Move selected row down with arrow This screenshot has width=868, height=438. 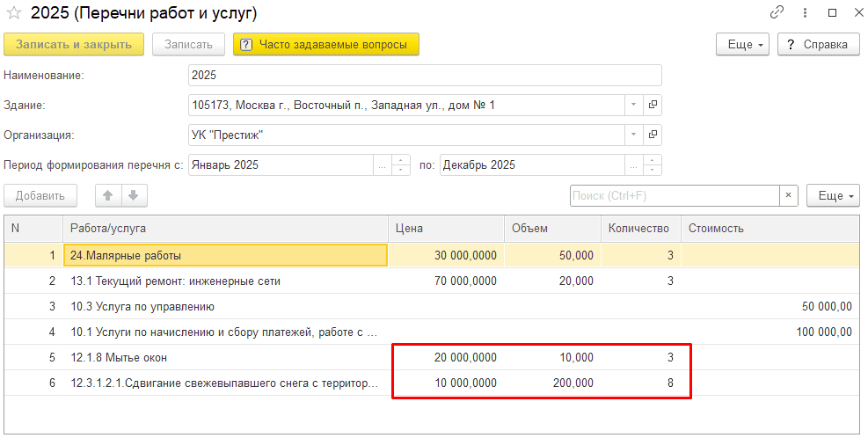point(133,195)
